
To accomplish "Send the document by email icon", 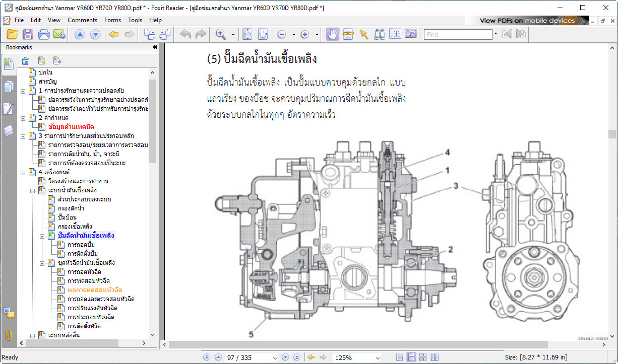I will coord(59,34).
